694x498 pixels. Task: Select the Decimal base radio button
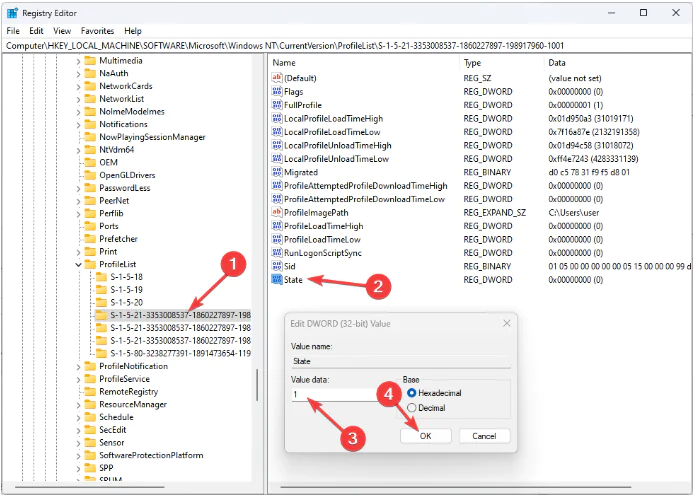tap(411, 408)
